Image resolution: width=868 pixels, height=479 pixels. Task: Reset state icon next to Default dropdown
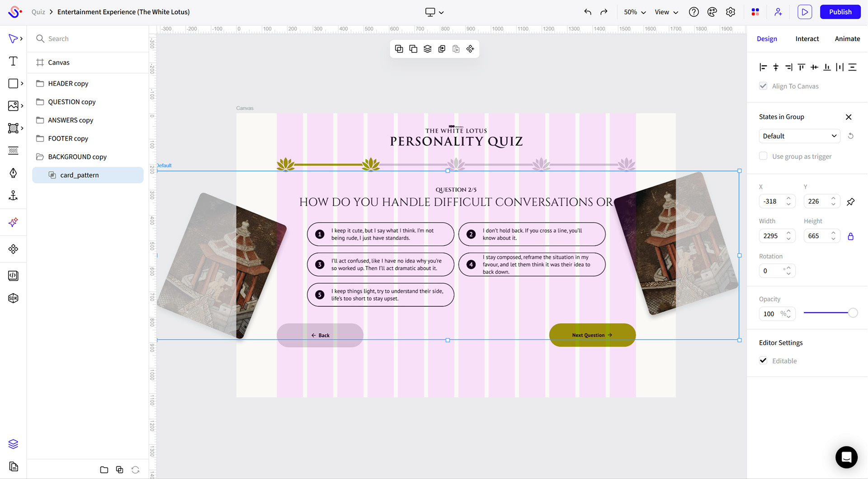click(851, 136)
